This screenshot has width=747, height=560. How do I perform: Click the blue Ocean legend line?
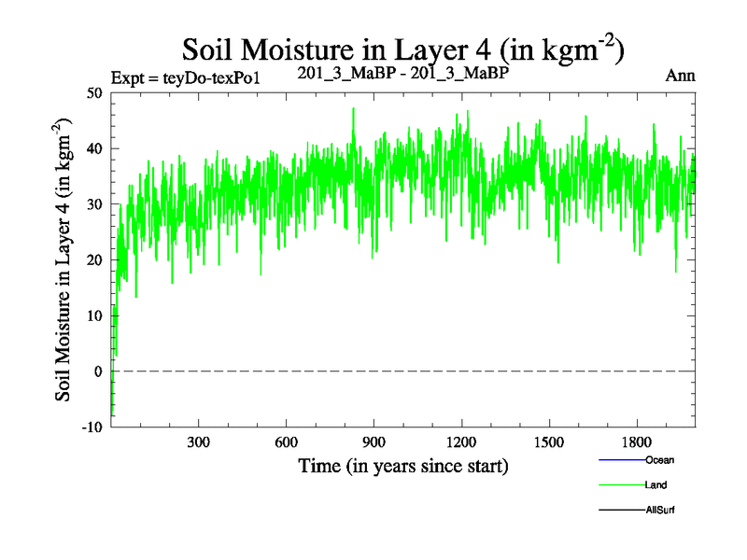(x=620, y=460)
